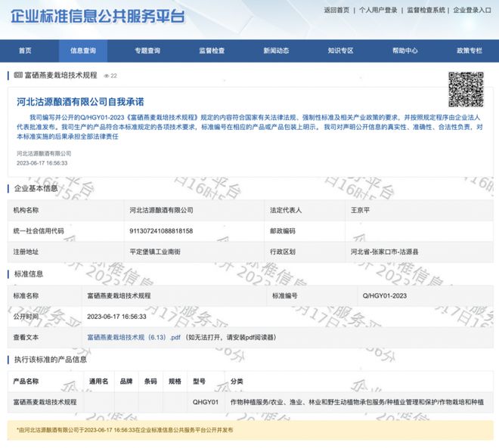The height and width of the screenshot is (448, 499).
Task: Click product row name 富硒燕麦栽培技术规程
Action: pos(45,402)
